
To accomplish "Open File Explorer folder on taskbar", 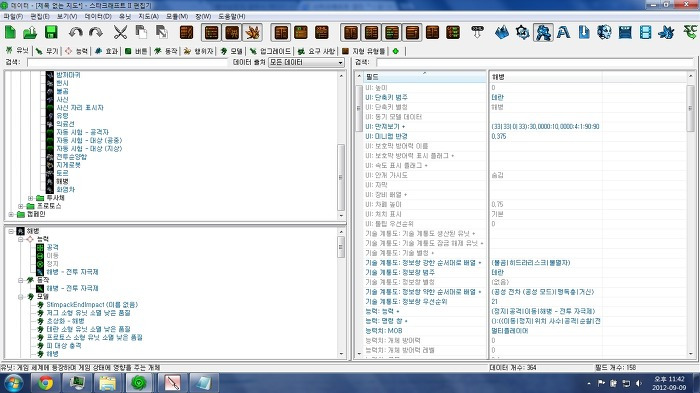I will 108,383.
